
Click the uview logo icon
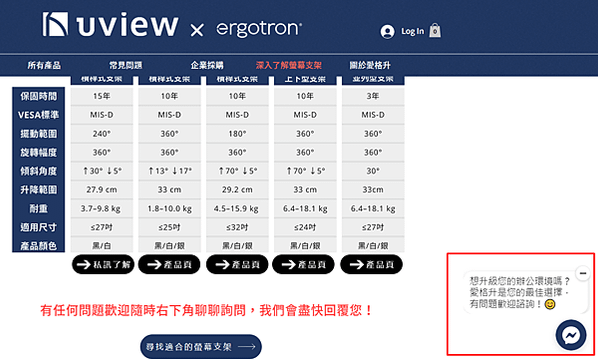[x=55, y=24]
